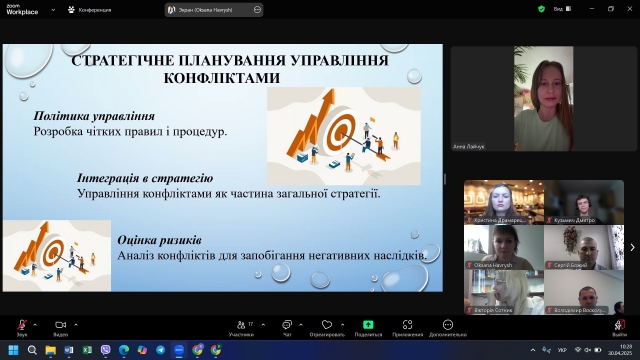Open Telegram from the taskbar
Image resolution: width=640 pixels, height=360 pixels.
coord(160,350)
